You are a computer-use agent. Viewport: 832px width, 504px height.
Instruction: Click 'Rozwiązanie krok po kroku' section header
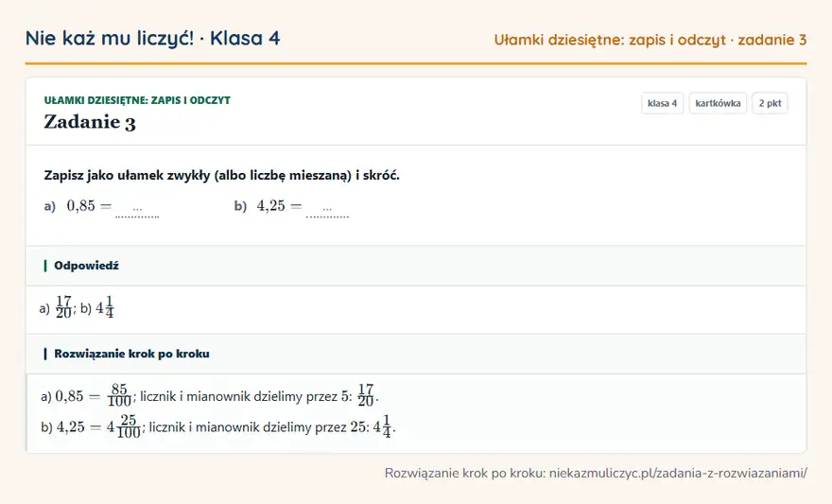(x=131, y=354)
